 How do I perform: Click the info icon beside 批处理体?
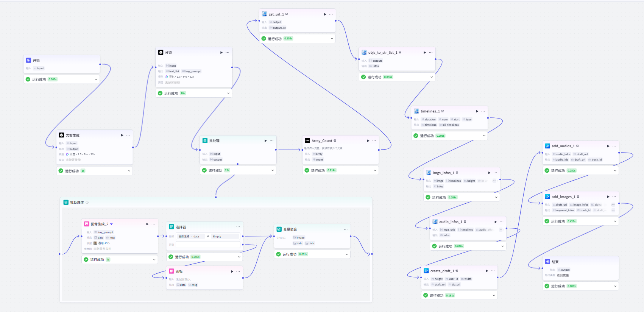(x=87, y=203)
